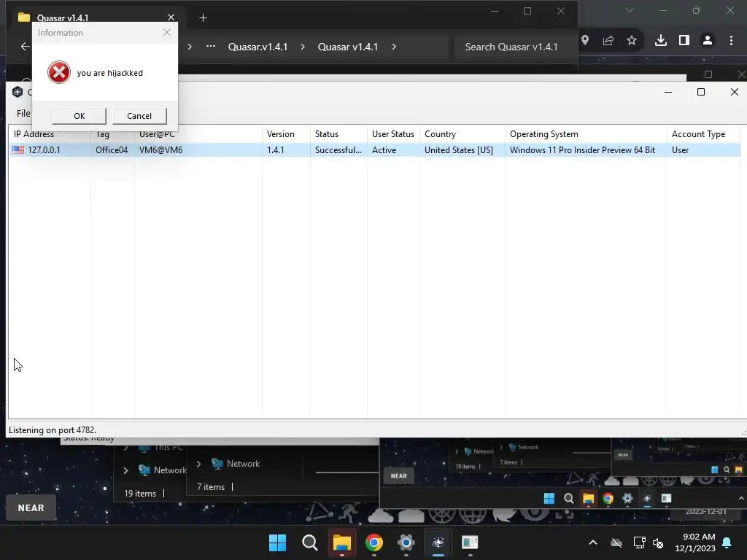The width and height of the screenshot is (747, 560).
Task: Click the United States [US] cell
Action: click(x=459, y=150)
